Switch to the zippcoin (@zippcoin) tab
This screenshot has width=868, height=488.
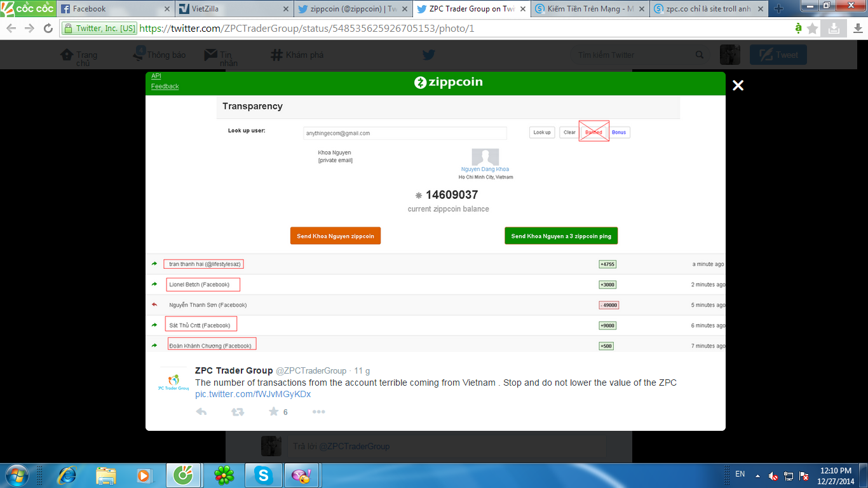click(352, 9)
